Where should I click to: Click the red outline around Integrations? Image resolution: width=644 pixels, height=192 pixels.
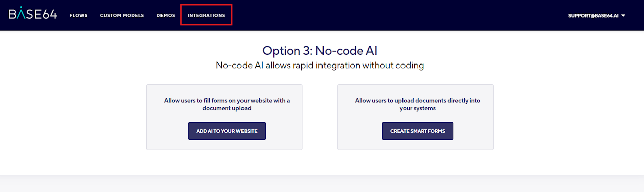206,5
